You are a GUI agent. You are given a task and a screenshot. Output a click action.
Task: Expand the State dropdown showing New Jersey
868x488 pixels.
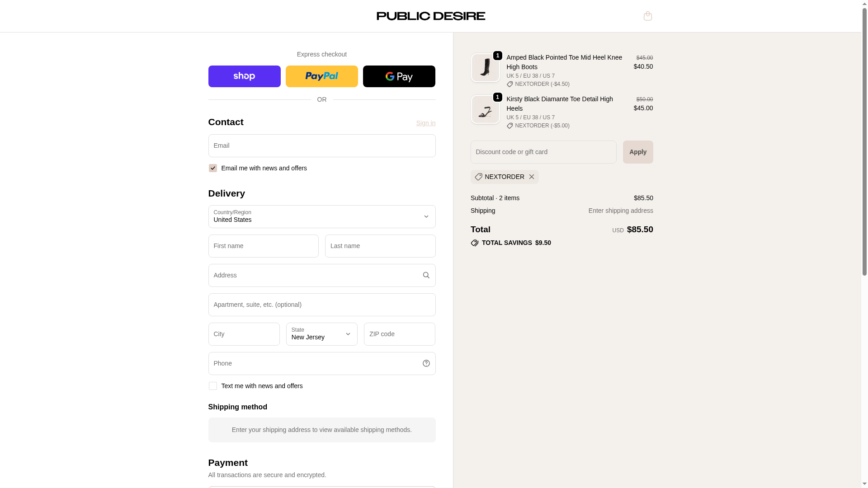(321, 334)
